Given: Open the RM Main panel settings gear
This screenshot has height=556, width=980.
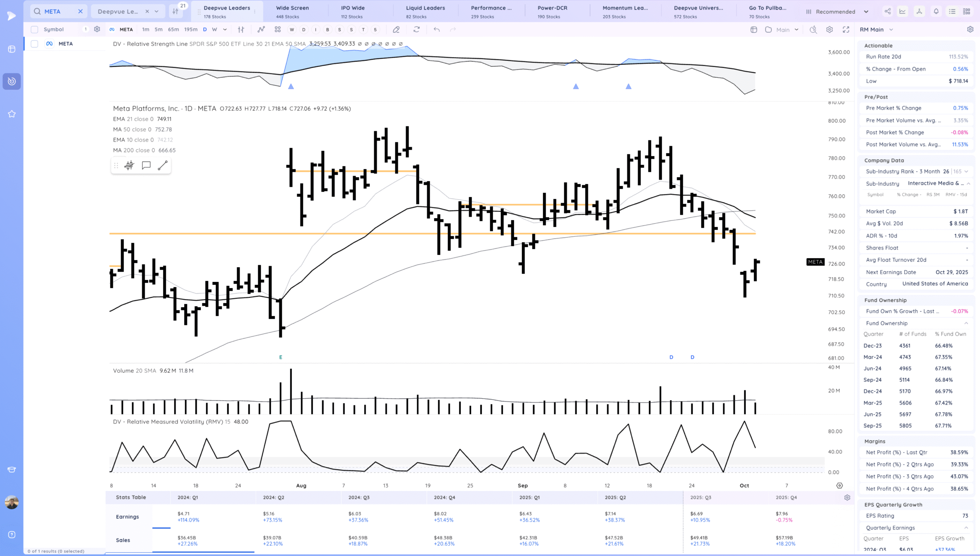Looking at the screenshot, I should [x=970, y=29].
